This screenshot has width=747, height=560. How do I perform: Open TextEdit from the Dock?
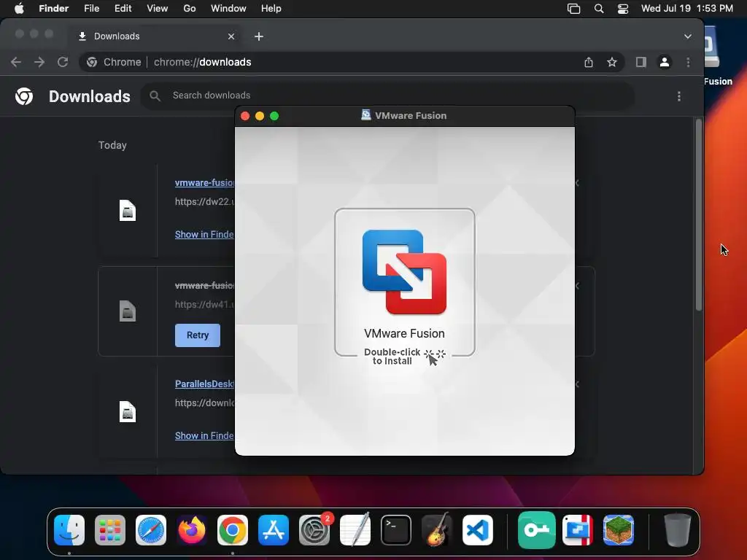coord(355,530)
